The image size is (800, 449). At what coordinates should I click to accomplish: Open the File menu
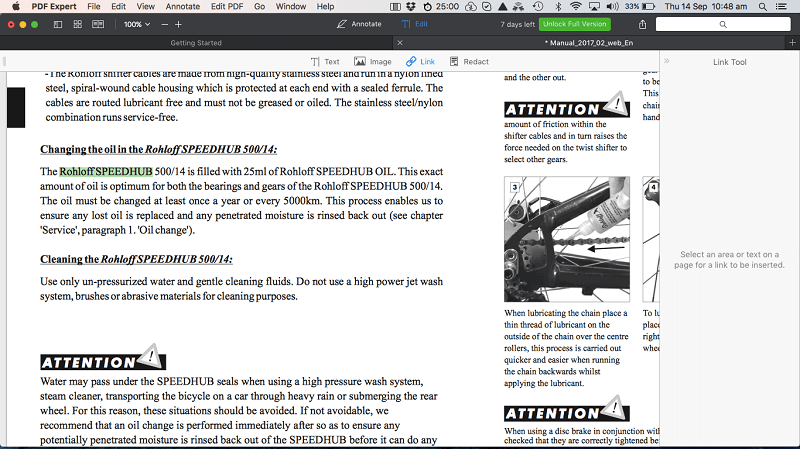click(94, 7)
